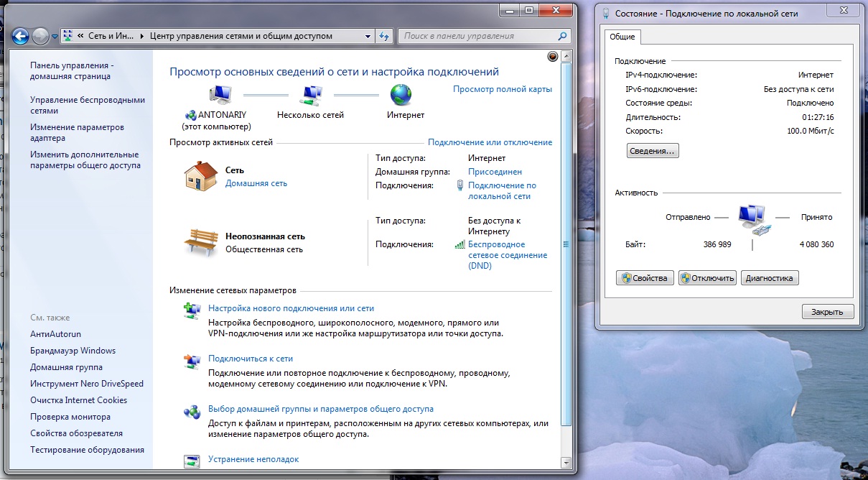This screenshot has height=480, width=868.
Task: Open the Подключиться к сети link
Action: coord(251,359)
